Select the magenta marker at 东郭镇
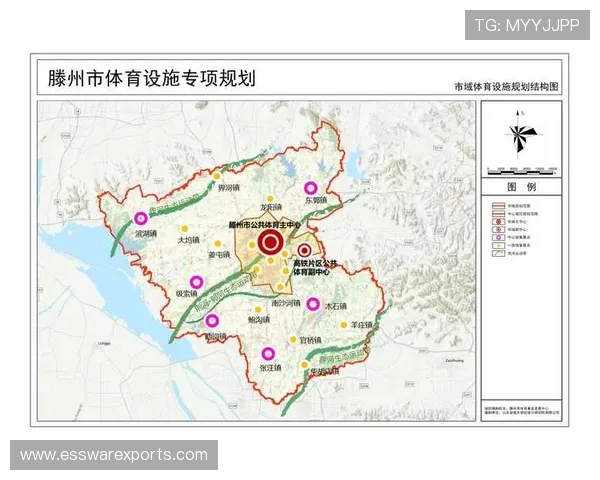 point(311,188)
